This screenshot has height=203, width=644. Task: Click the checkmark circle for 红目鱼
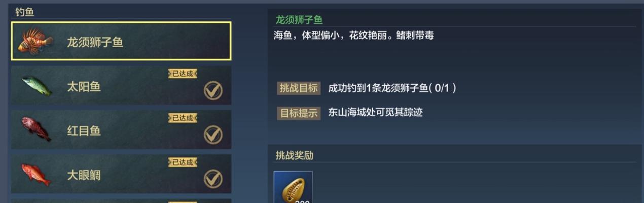pos(213,135)
